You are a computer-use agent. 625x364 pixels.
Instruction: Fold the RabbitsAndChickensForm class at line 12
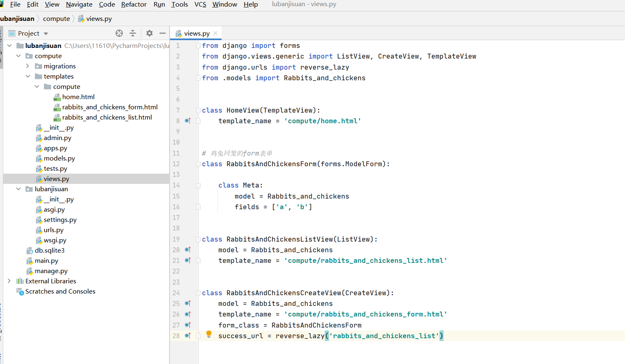point(198,164)
